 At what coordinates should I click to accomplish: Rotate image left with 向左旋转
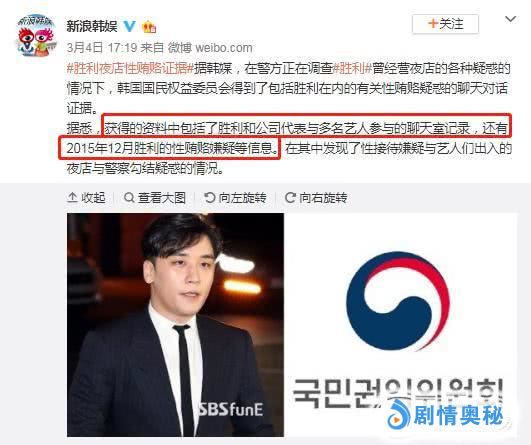[235, 197]
